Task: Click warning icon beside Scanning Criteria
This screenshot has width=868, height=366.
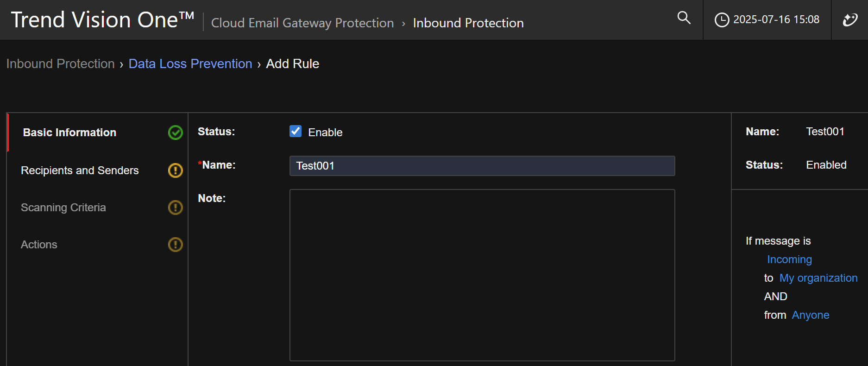Action: tap(175, 208)
